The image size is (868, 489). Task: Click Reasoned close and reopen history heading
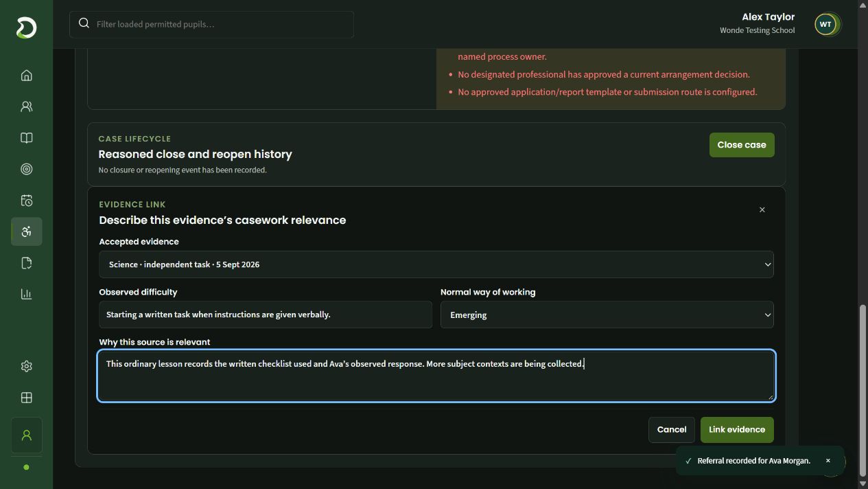coord(195,155)
